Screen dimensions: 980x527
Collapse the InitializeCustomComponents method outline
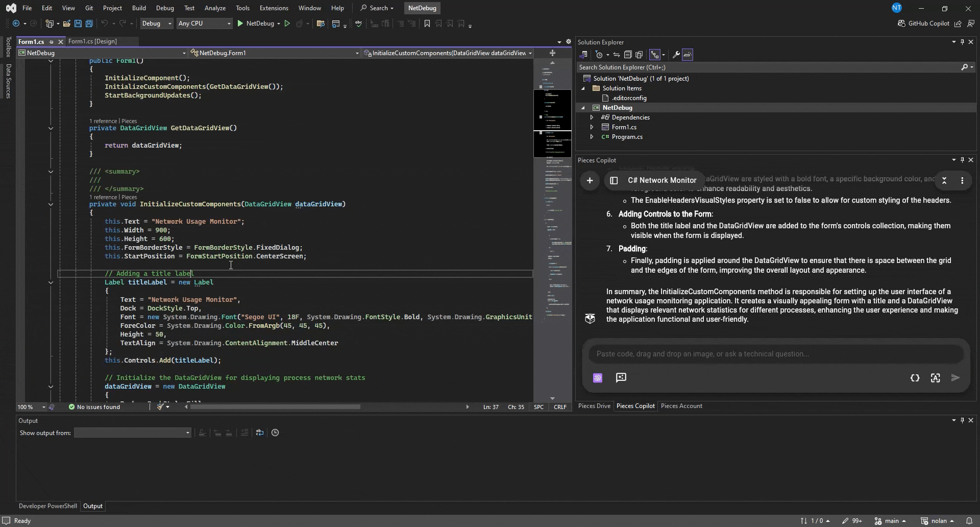pos(51,204)
